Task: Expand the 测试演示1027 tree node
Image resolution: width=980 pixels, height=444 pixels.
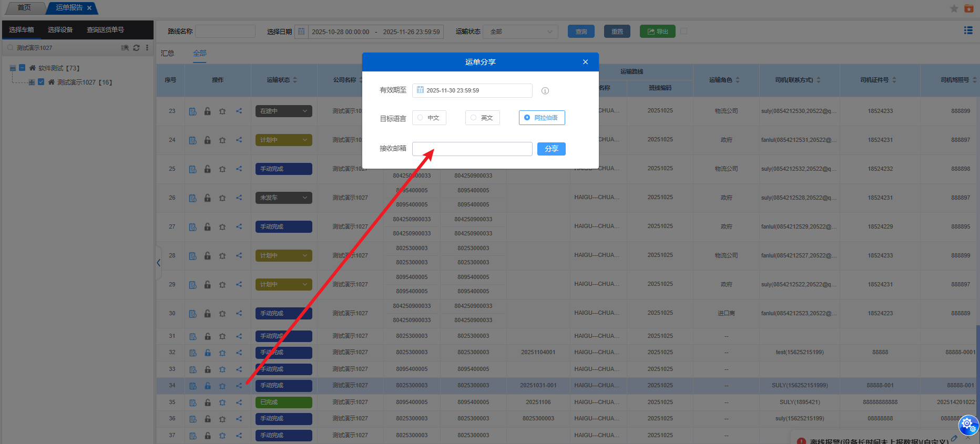Action: tap(32, 82)
